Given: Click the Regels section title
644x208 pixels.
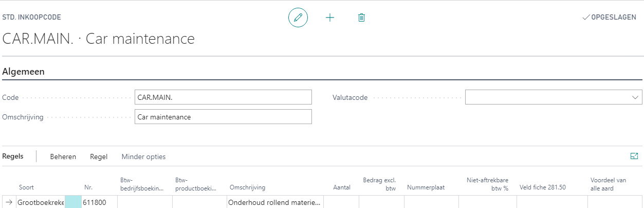Looking at the screenshot, I should [13, 157].
